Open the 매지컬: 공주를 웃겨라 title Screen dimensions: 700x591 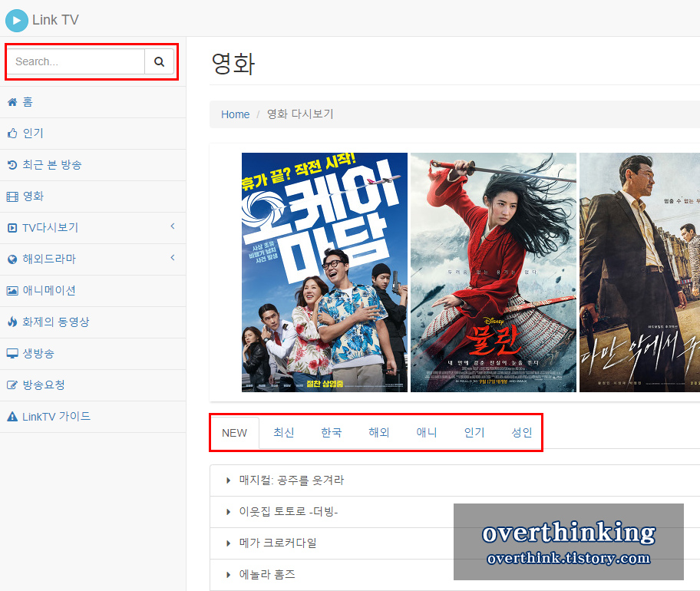[292, 480]
